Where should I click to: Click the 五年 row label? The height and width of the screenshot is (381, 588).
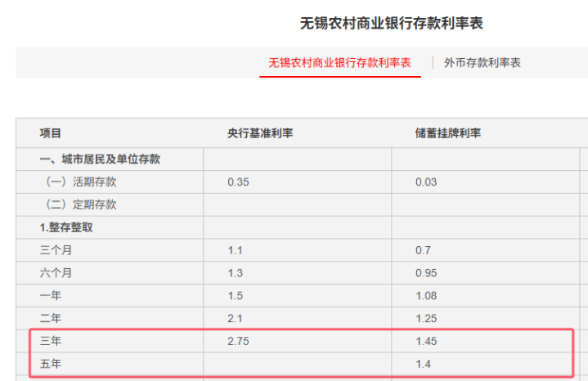pyautogui.click(x=51, y=364)
